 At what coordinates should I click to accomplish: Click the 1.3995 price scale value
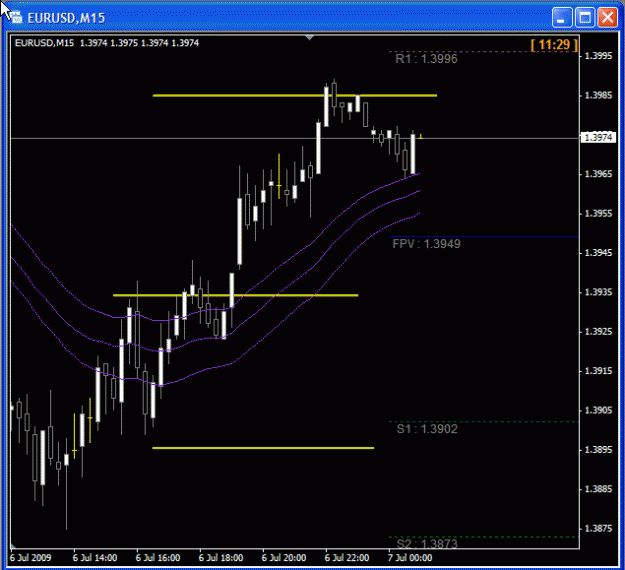pos(598,56)
